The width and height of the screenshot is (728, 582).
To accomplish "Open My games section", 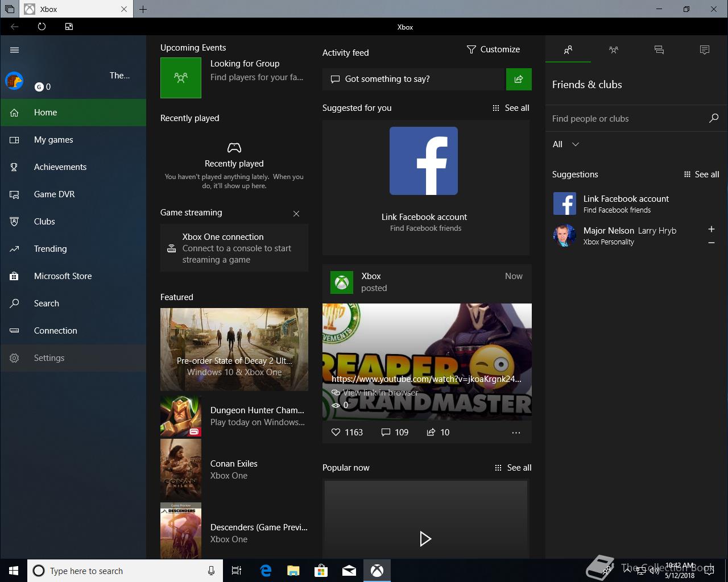I will (73, 140).
